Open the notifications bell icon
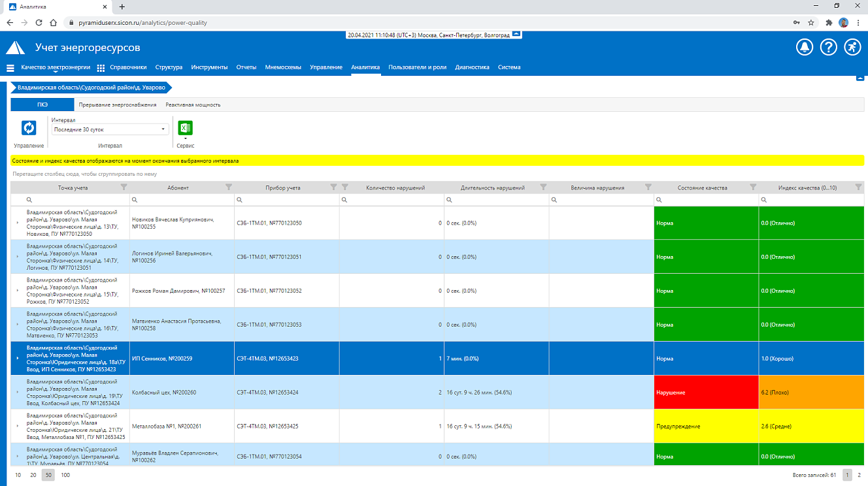Image resolution: width=868 pixels, height=486 pixels. pyautogui.click(x=805, y=47)
